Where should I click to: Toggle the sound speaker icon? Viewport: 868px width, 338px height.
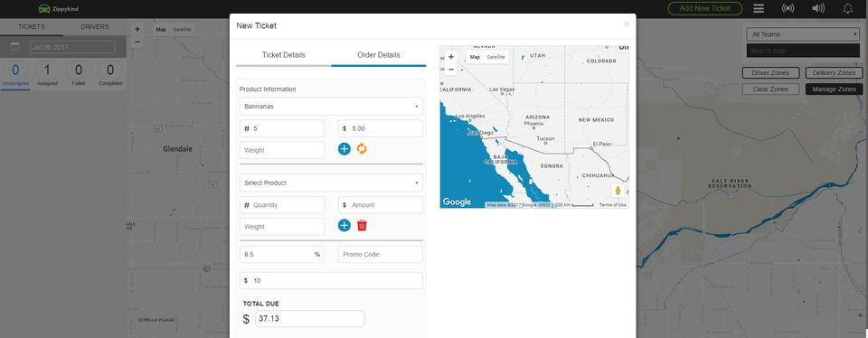(x=818, y=8)
